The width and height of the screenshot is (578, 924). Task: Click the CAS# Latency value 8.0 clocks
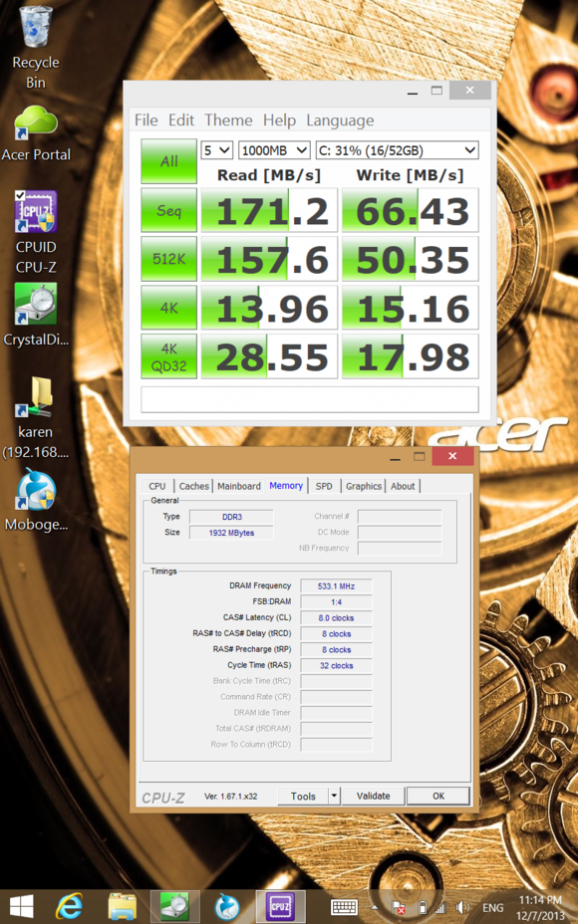coord(336,618)
